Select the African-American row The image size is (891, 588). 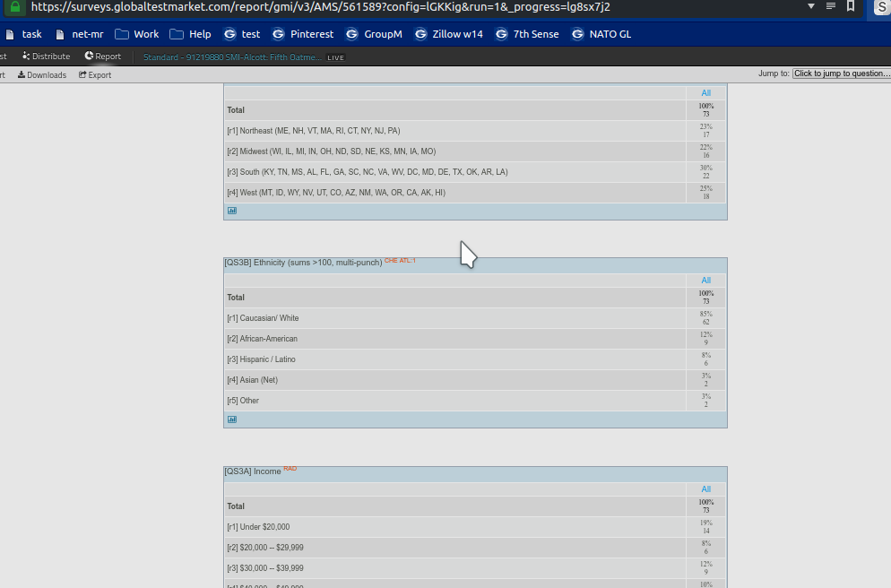(475, 339)
